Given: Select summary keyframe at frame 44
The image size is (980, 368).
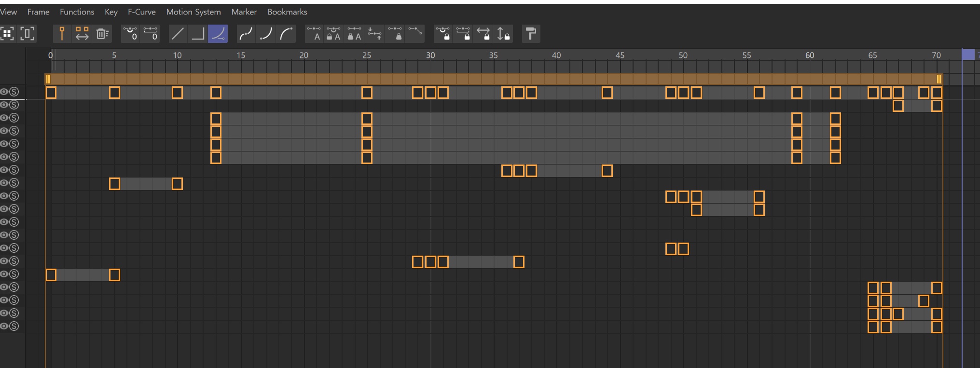Looking at the screenshot, I should 607,93.
